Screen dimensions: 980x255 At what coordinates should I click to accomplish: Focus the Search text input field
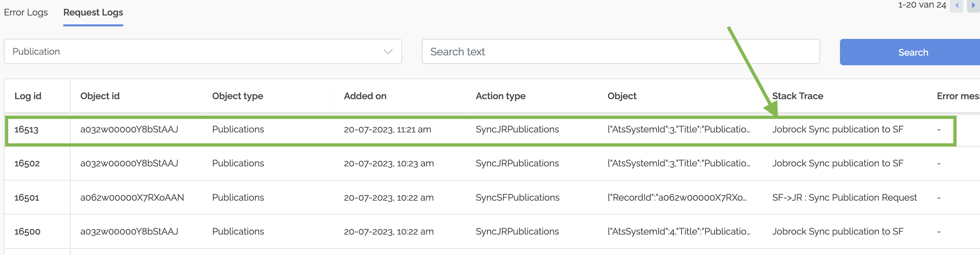point(620,52)
